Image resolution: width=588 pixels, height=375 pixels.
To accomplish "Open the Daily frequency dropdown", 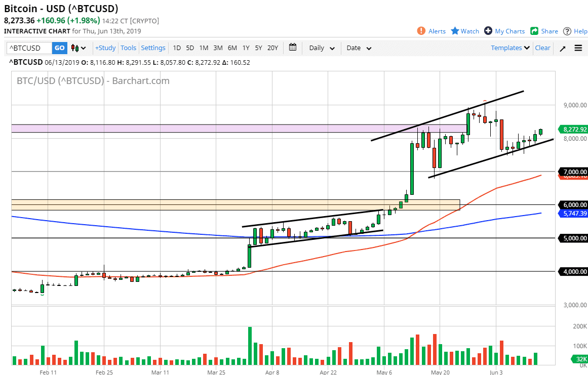I will coord(322,48).
